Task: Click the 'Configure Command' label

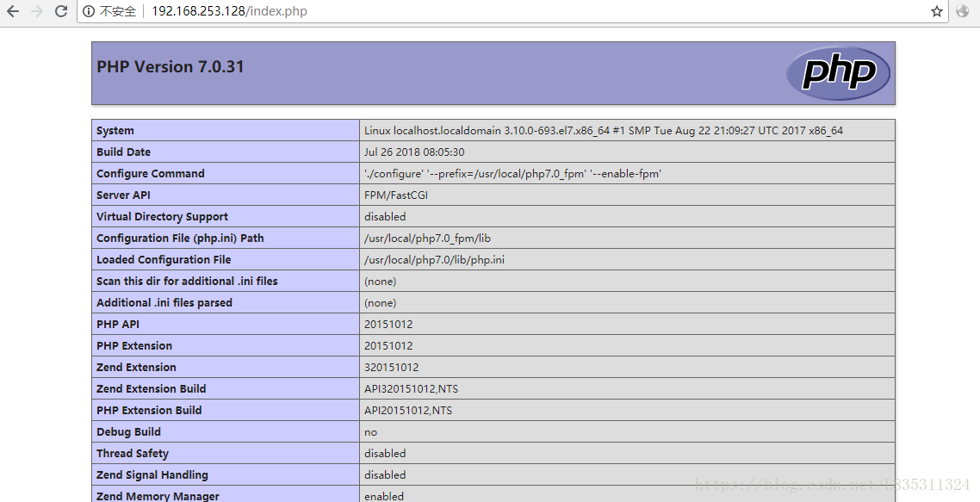Action: 150,174
